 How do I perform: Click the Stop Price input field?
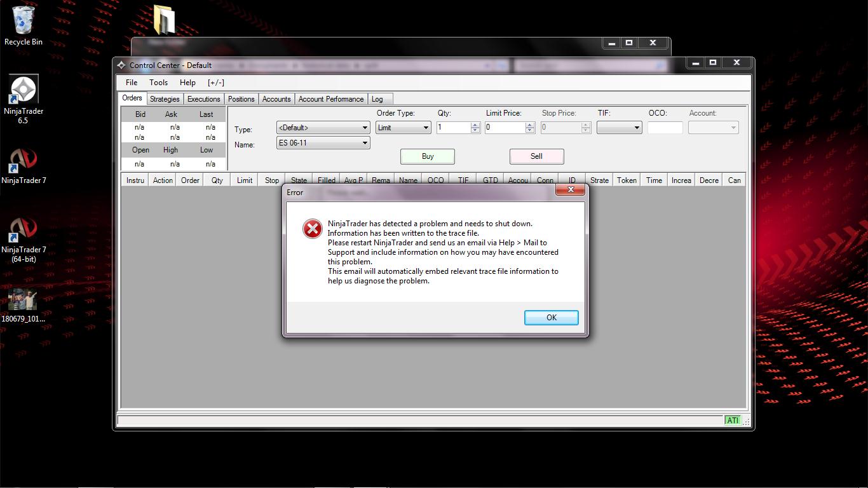(x=561, y=128)
